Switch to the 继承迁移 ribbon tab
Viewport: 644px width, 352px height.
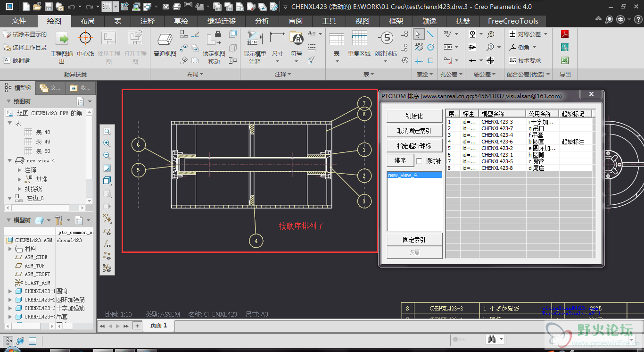[x=222, y=21]
